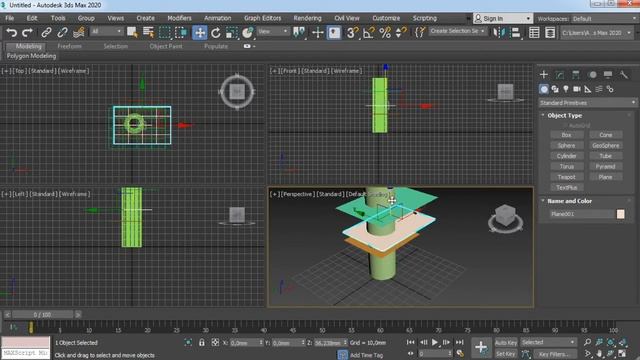Switch to the Utilities command panel tab
This screenshot has height=360, width=640.
[x=624, y=74]
